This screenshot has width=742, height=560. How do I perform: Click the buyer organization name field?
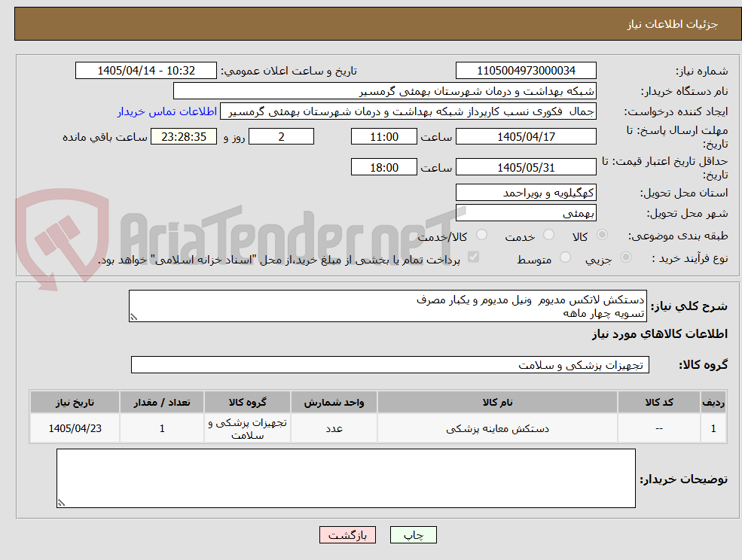point(385,91)
